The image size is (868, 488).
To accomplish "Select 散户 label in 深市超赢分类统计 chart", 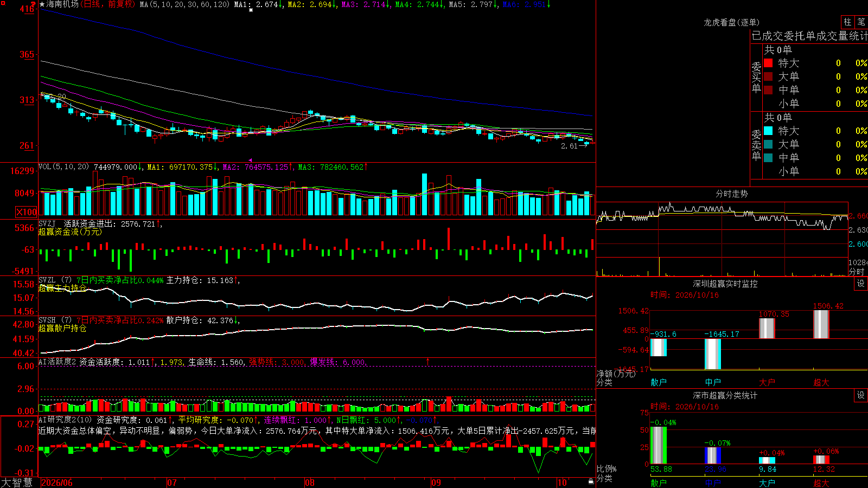I will pos(659,483).
